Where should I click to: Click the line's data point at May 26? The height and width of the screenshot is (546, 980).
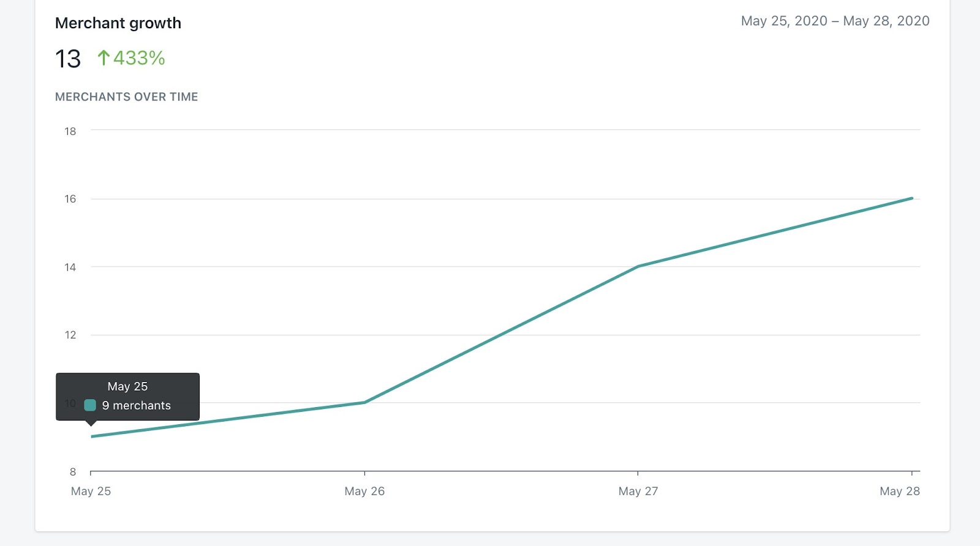[364, 402]
